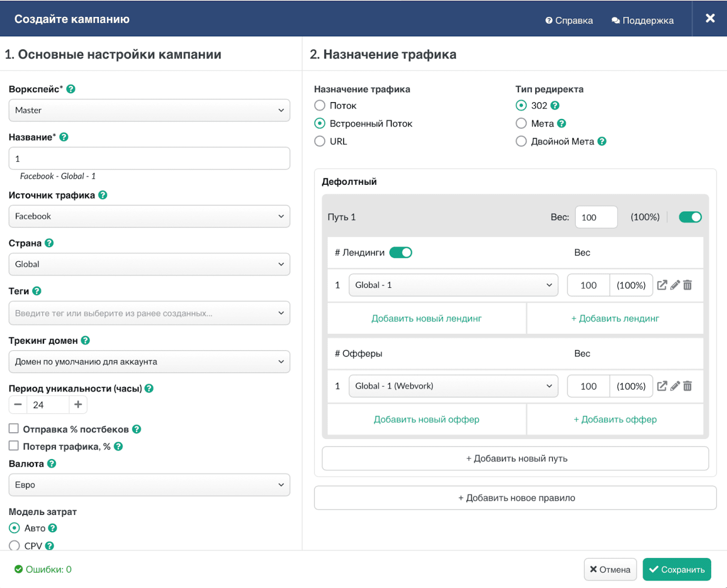Open the Теги help tooltip icon
Image resolution: width=727 pixels, height=588 pixels.
coord(36,291)
